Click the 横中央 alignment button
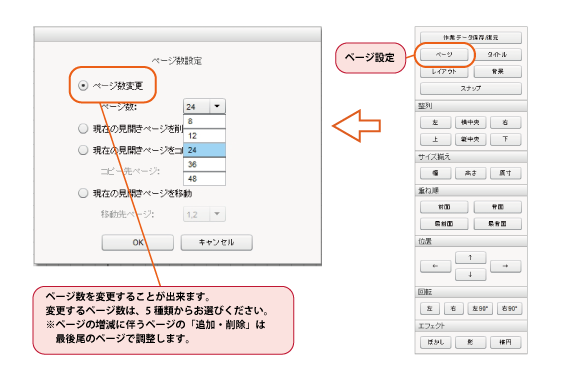This screenshot has width=570, height=380. point(470,123)
